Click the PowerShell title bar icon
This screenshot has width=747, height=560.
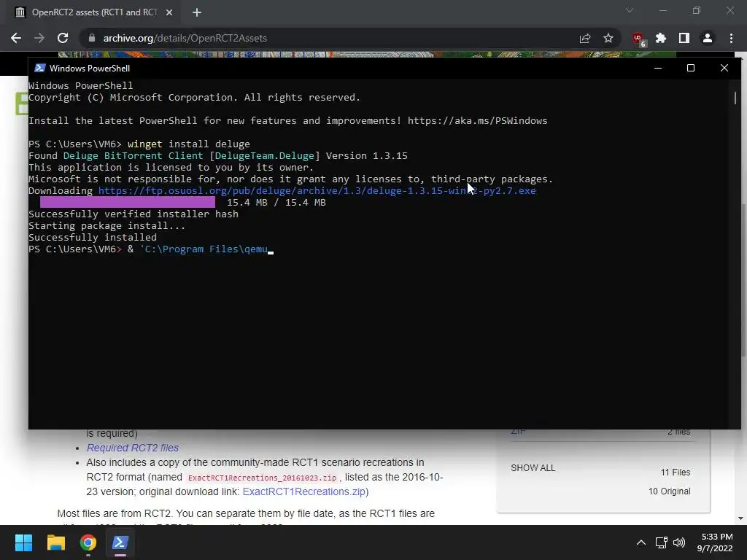click(40, 68)
